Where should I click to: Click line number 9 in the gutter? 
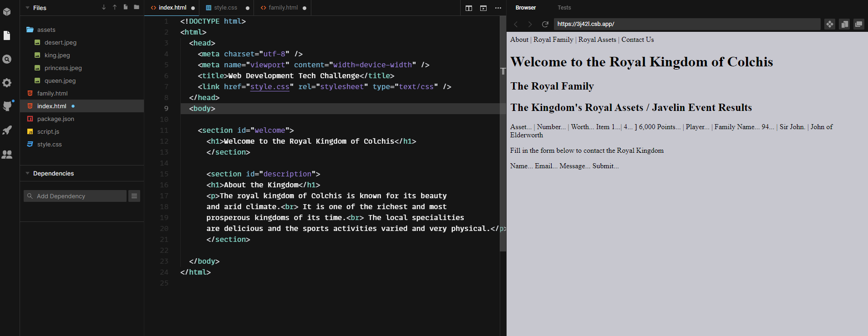pos(166,108)
